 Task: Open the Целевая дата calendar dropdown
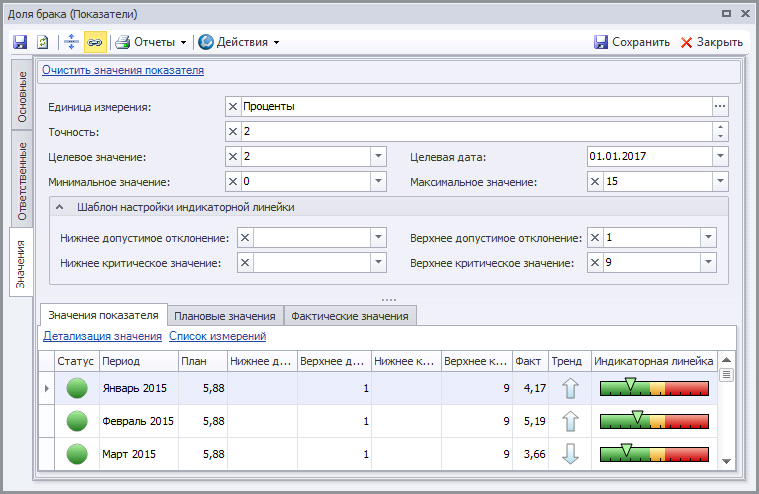720,156
